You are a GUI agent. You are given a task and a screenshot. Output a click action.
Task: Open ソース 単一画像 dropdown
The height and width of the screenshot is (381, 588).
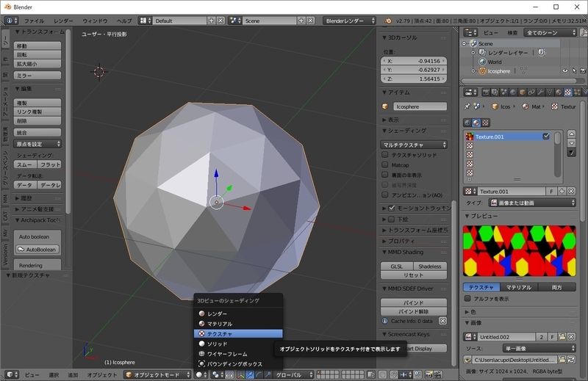(x=539, y=349)
